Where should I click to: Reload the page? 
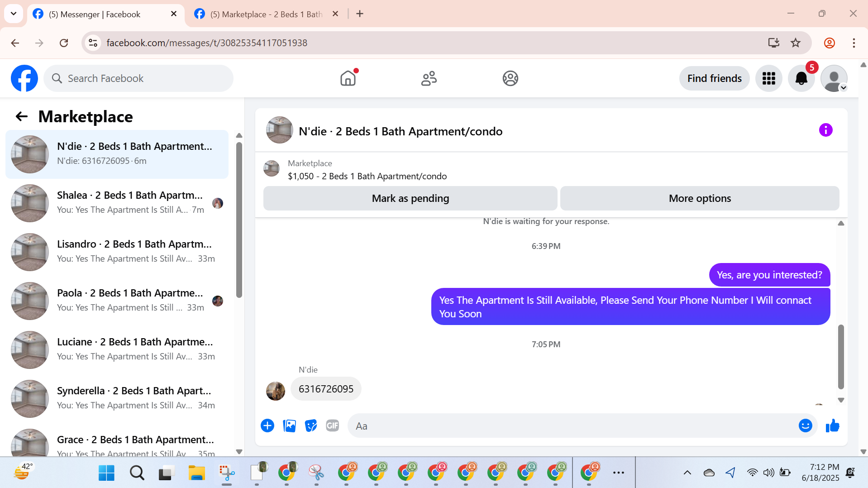tap(64, 43)
